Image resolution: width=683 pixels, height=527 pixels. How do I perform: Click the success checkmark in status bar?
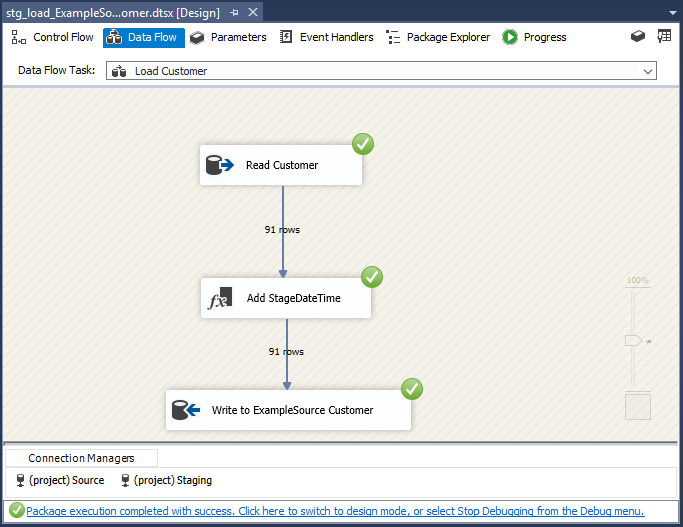(x=17, y=510)
